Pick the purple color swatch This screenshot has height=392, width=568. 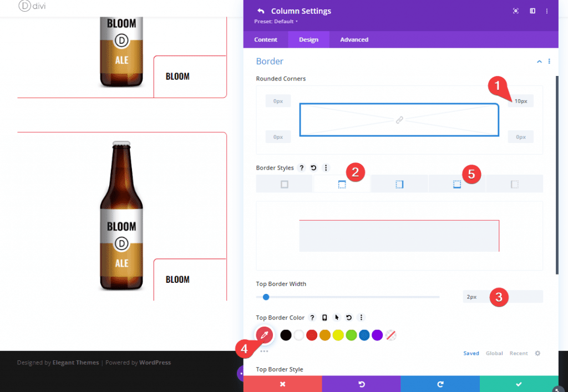pyautogui.click(x=377, y=335)
